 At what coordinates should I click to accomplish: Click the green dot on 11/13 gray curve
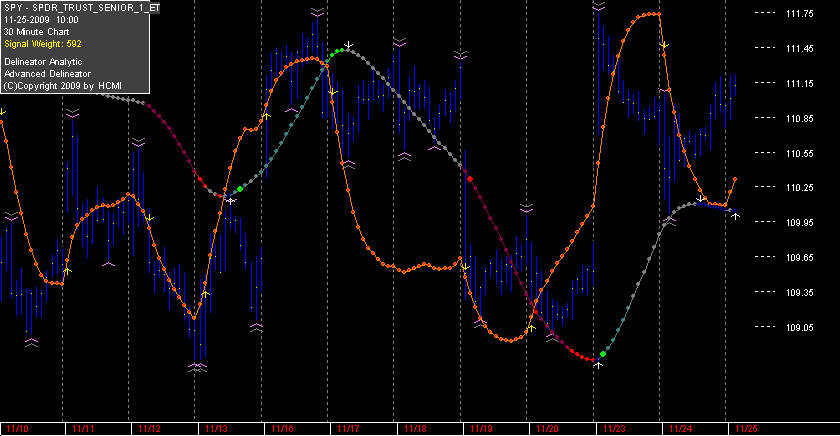[240, 189]
